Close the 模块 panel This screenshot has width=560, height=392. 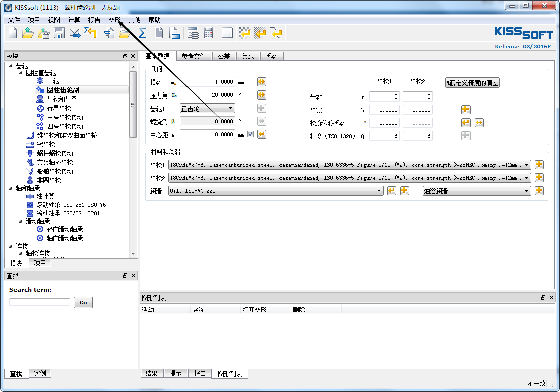[133, 56]
